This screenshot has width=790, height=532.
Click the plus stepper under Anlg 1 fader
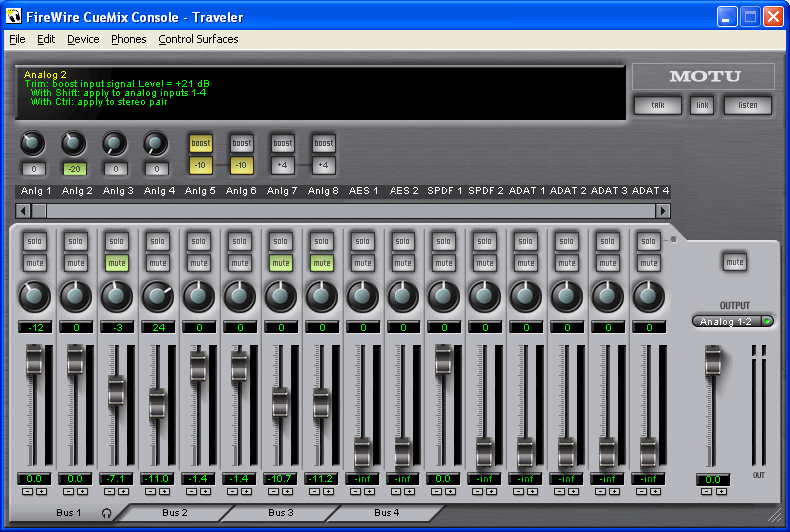(41, 492)
